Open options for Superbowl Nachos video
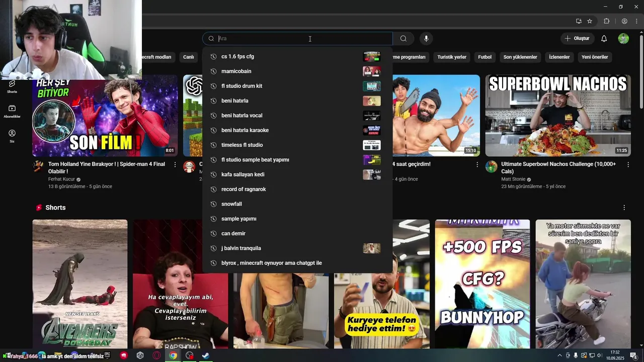The width and height of the screenshot is (644, 362). 627,164
